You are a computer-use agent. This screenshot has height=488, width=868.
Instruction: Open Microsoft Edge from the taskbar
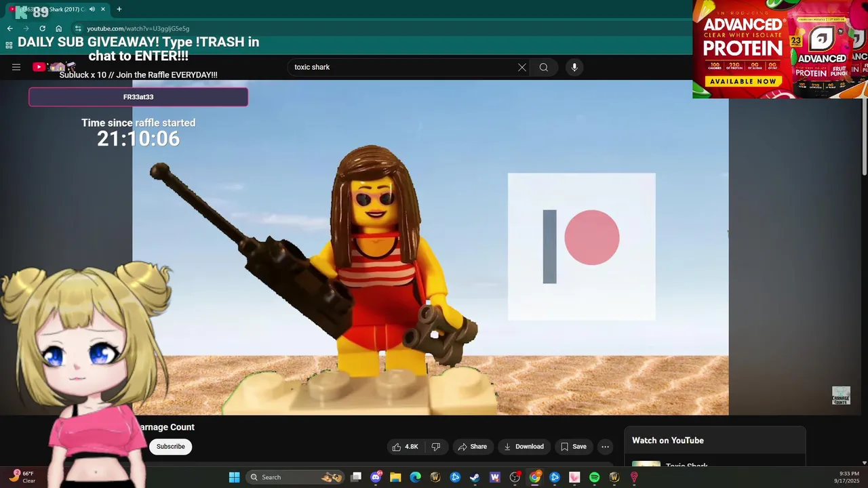[x=415, y=477]
